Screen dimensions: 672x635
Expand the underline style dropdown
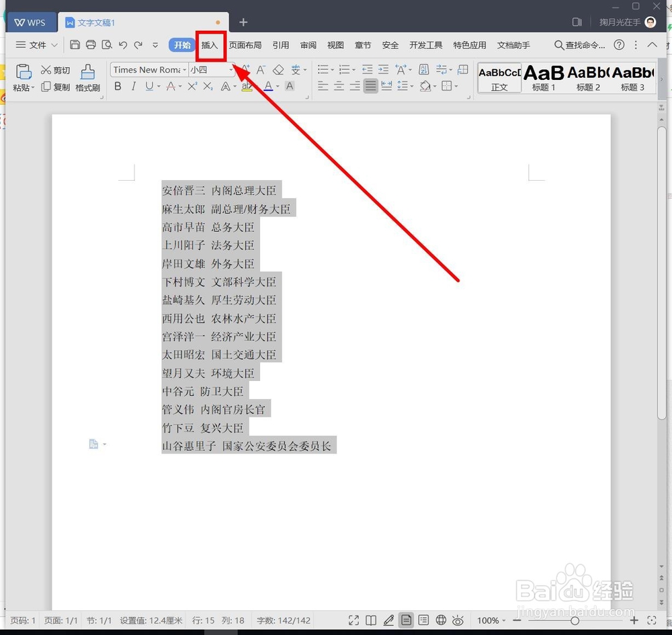[x=159, y=87]
